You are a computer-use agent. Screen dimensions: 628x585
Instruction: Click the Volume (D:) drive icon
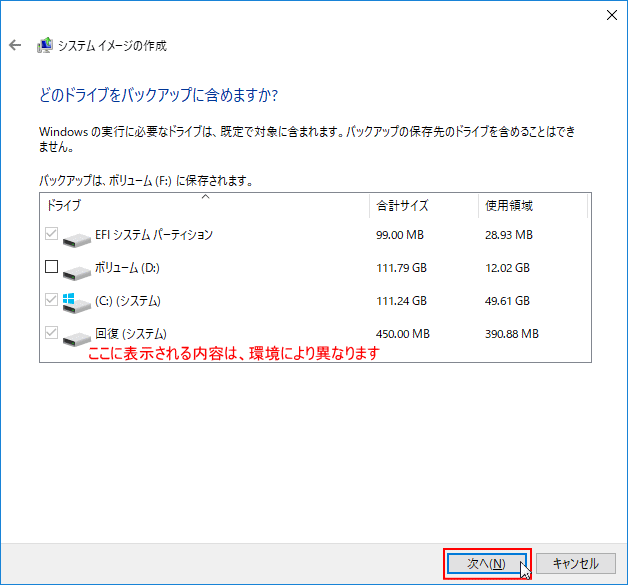click(76, 273)
